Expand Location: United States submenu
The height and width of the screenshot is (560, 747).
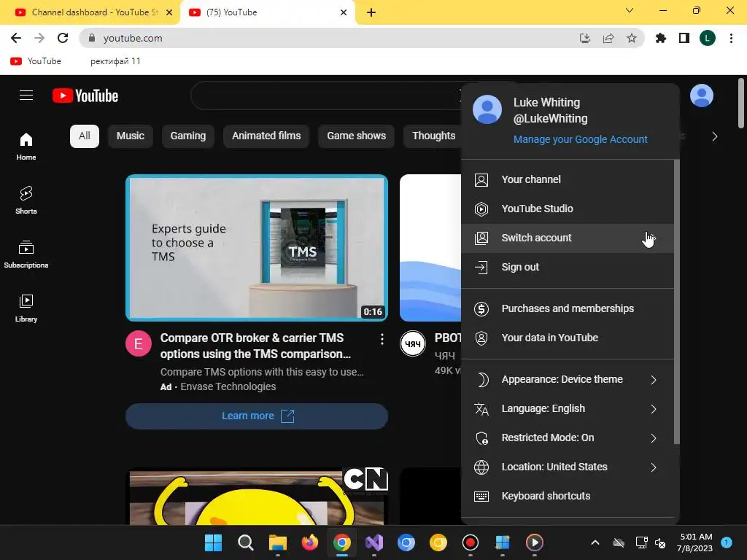pos(568,467)
